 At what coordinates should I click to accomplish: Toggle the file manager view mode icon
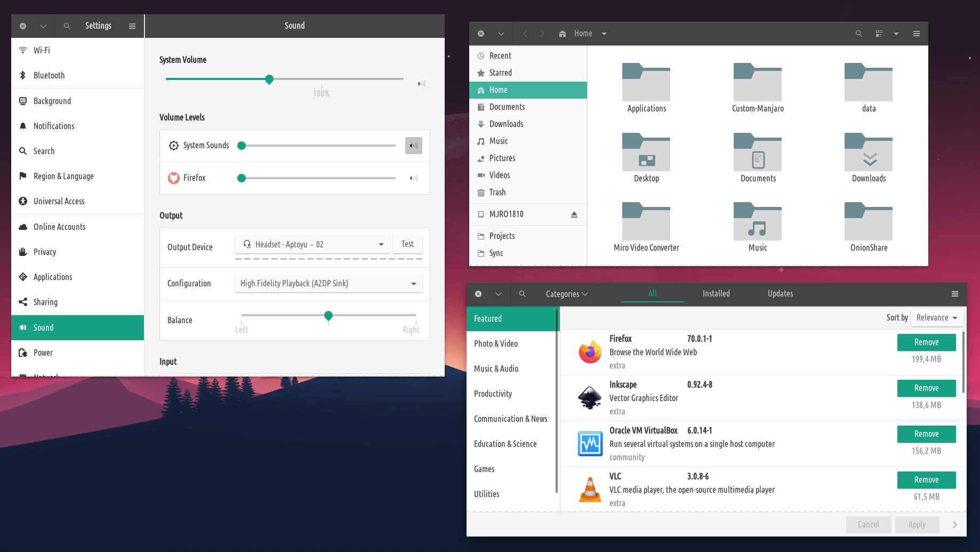[879, 34]
